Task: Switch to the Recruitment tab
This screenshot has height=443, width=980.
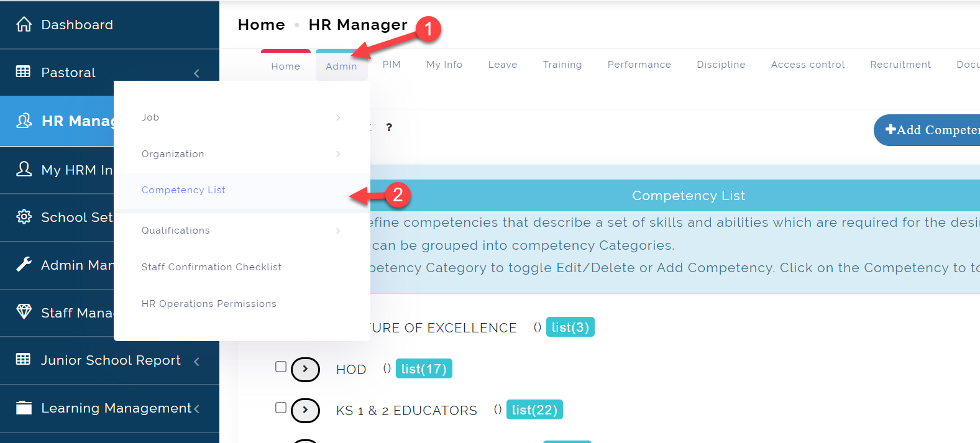Action: [x=900, y=65]
